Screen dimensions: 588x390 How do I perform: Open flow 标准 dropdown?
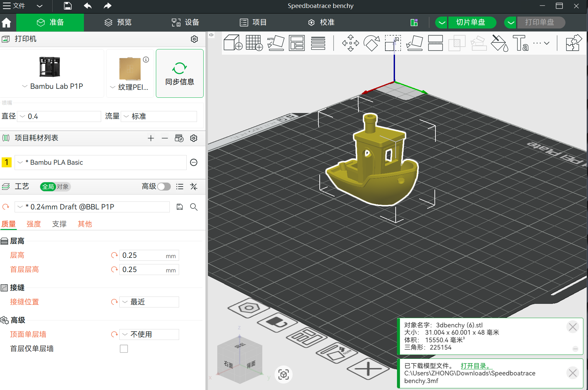(159, 116)
